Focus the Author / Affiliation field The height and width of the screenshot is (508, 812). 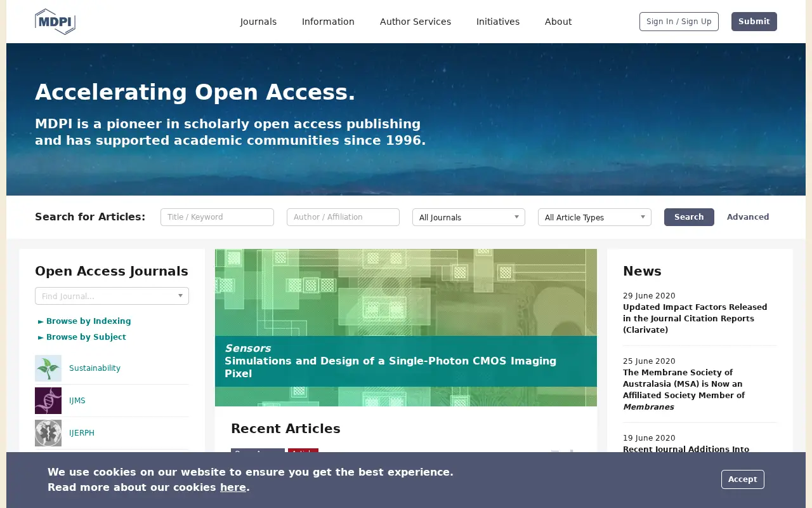[343, 217]
